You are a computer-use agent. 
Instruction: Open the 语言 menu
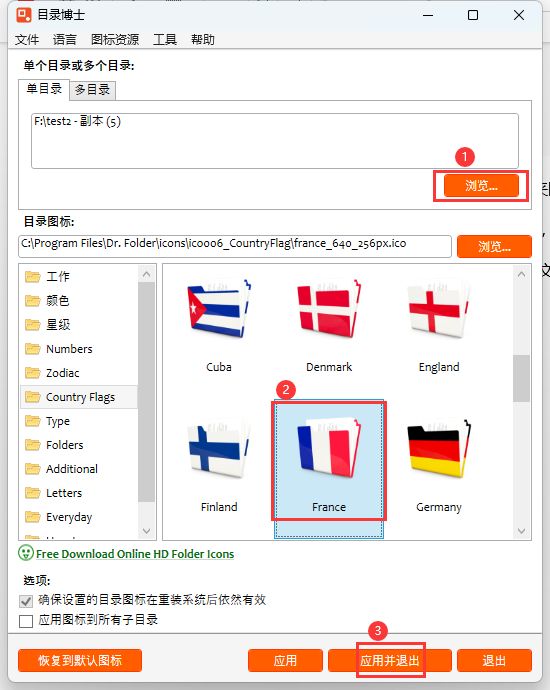click(x=65, y=40)
